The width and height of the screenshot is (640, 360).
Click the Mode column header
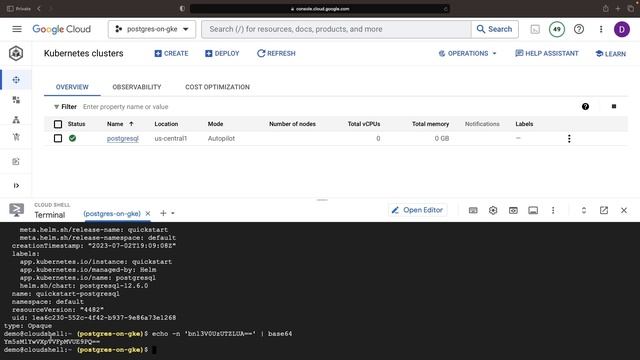point(215,124)
